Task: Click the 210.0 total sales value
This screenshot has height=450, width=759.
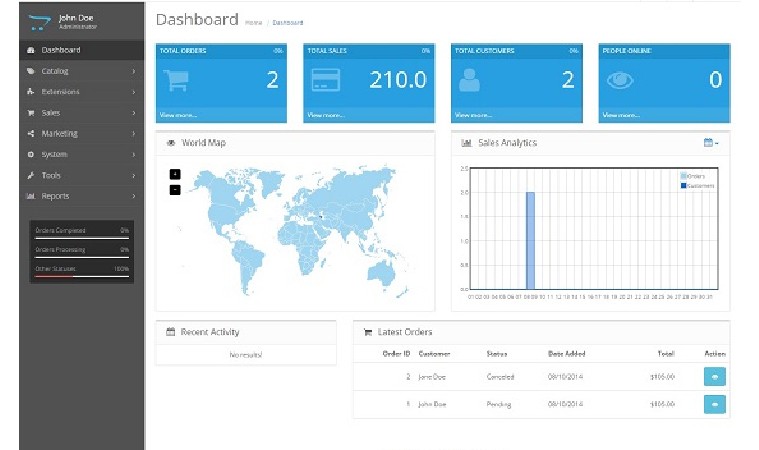Action: click(x=398, y=80)
